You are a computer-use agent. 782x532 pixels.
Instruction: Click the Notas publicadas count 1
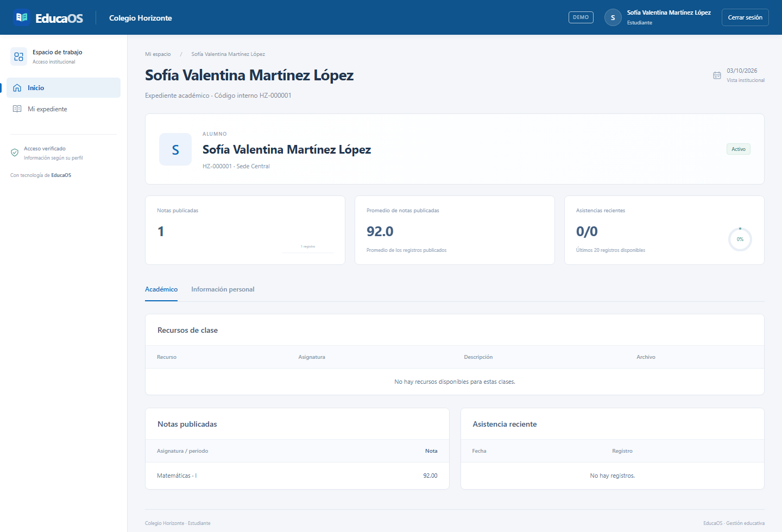161,232
